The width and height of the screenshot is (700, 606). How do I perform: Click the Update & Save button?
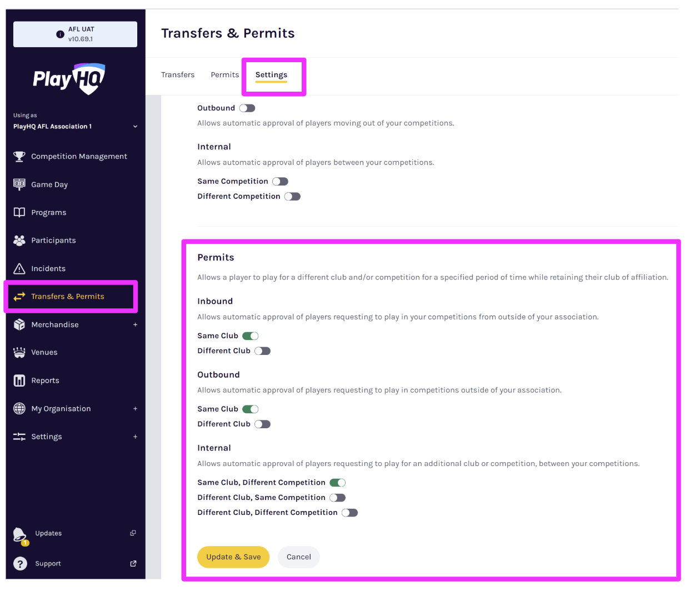(233, 557)
